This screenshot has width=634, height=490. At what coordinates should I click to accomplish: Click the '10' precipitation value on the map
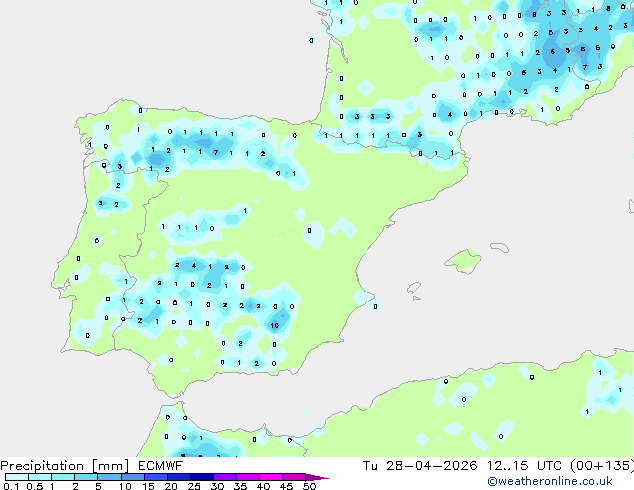click(x=275, y=325)
